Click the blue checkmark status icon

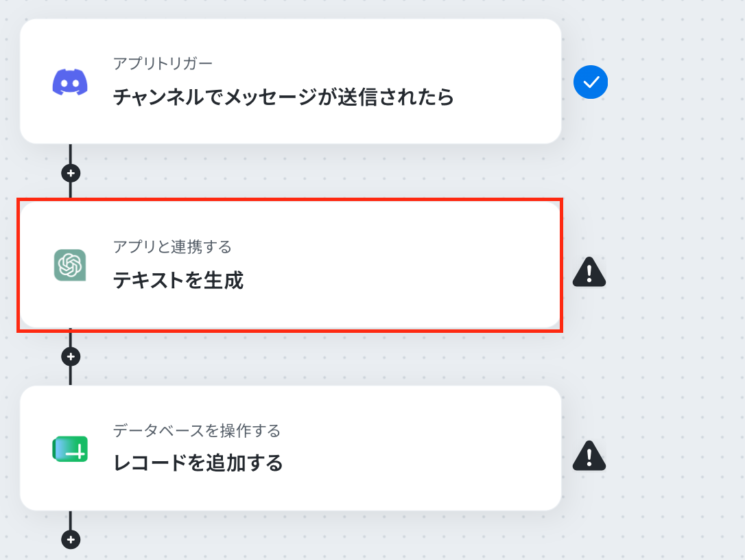tap(590, 82)
